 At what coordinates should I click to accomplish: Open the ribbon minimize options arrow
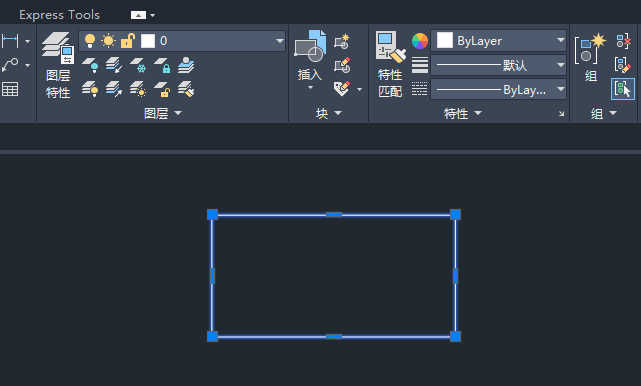pos(152,16)
